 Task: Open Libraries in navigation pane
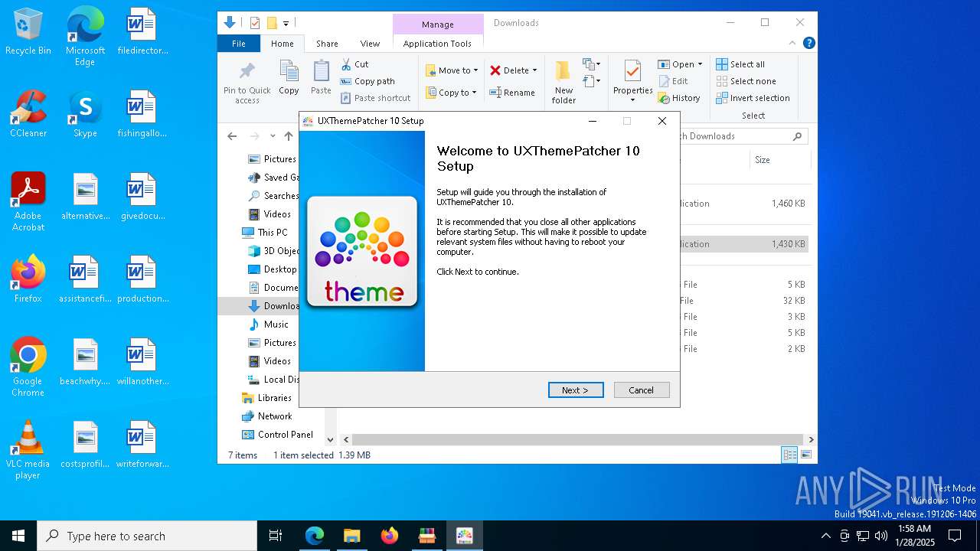click(x=274, y=398)
